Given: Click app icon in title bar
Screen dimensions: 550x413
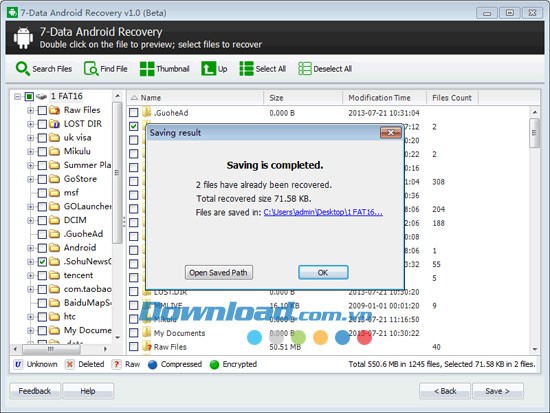Looking at the screenshot, I should [x=12, y=12].
